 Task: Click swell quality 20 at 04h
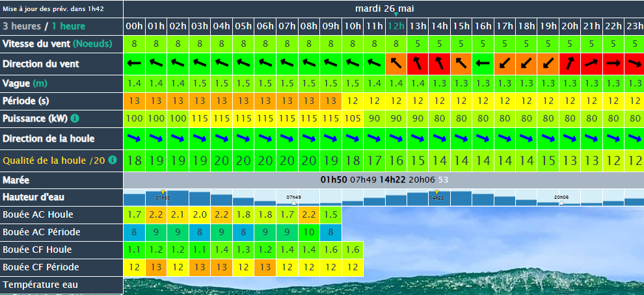222,160
